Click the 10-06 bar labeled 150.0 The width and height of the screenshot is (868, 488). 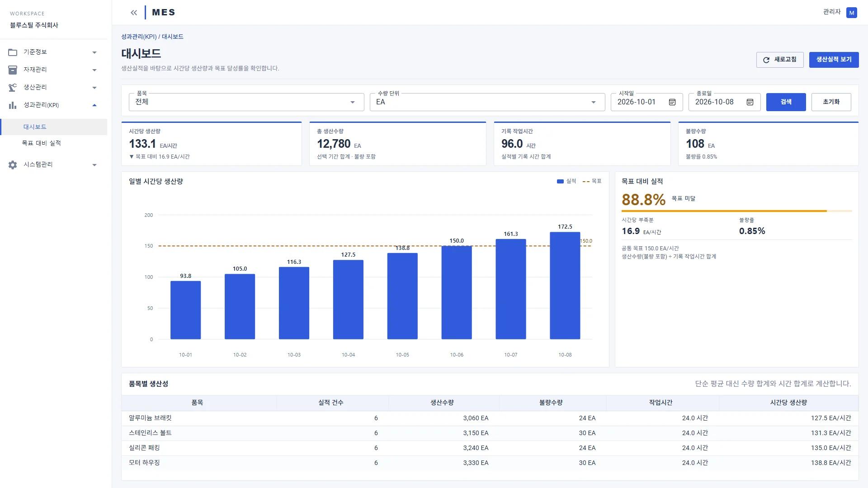457,292
